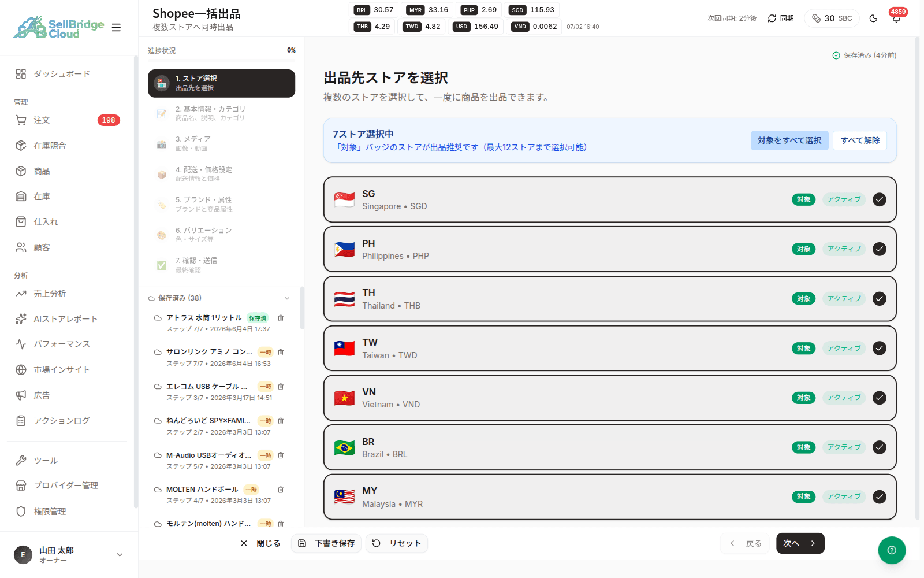Deselect the VN Vietnam store checkmark
Image resolution: width=924 pixels, height=578 pixels.
tap(880, 398)
